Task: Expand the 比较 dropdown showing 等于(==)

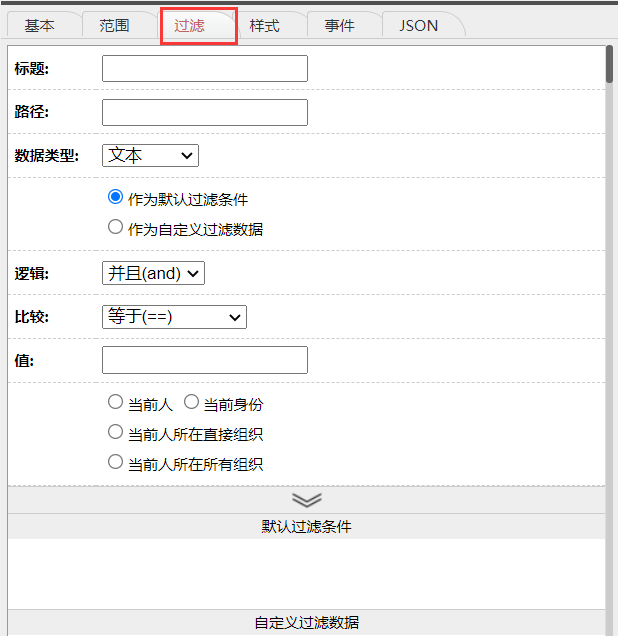Action: 174,317
